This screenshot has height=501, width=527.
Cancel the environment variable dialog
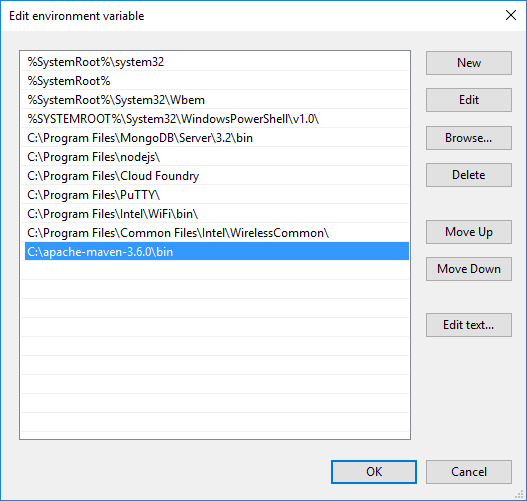469,472
